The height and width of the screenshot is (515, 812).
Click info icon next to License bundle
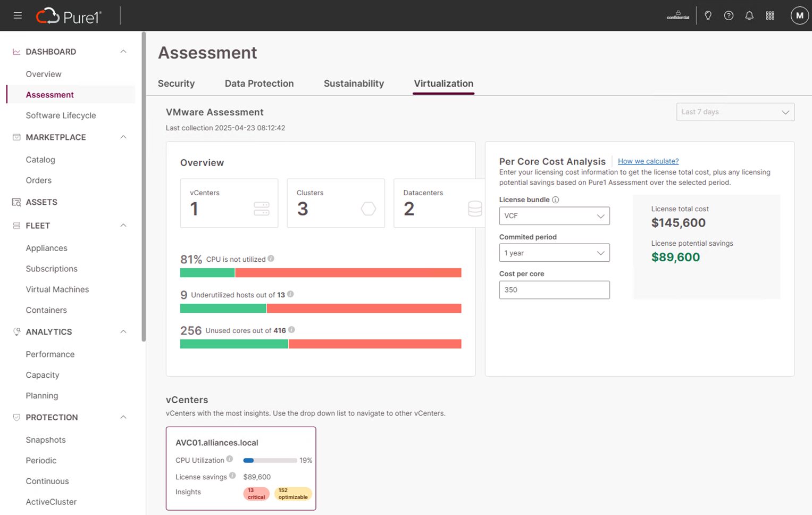[x=555, y=200]
